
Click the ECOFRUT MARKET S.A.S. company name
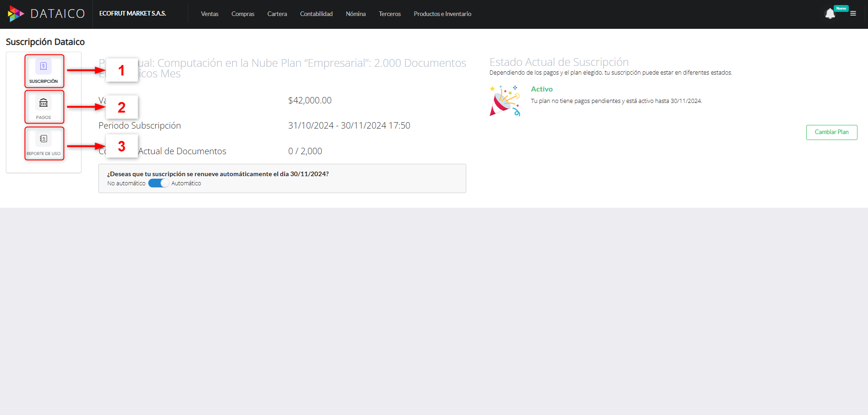pyautogui.click(x=133, y=14)
